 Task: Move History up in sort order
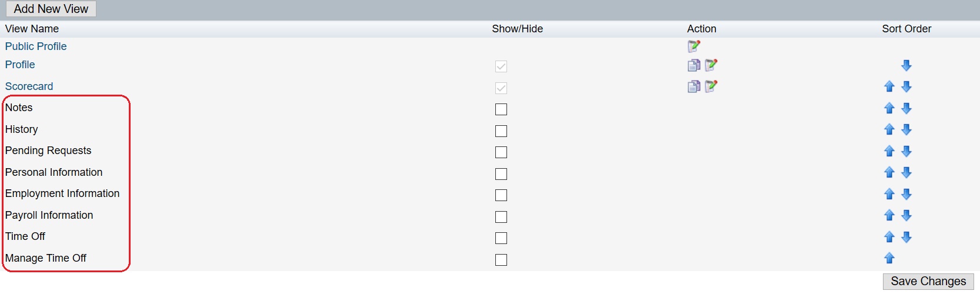click(889, 129)
